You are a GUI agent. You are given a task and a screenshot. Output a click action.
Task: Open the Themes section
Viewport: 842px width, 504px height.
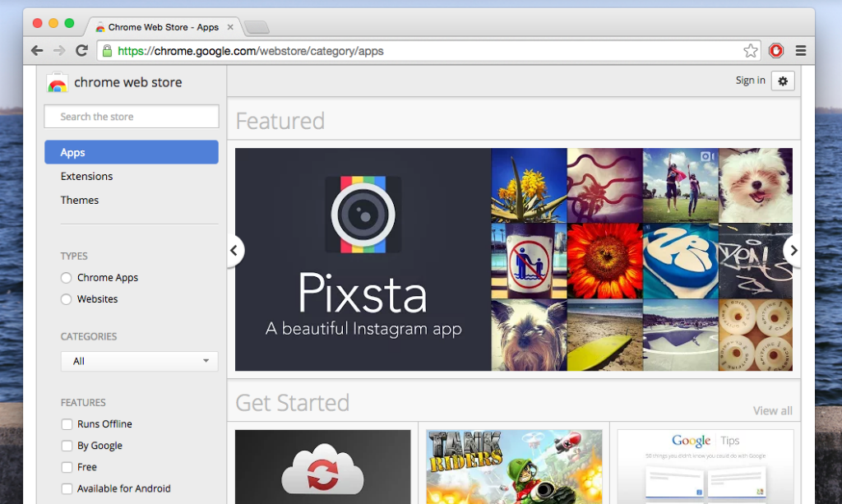(80, 200)
